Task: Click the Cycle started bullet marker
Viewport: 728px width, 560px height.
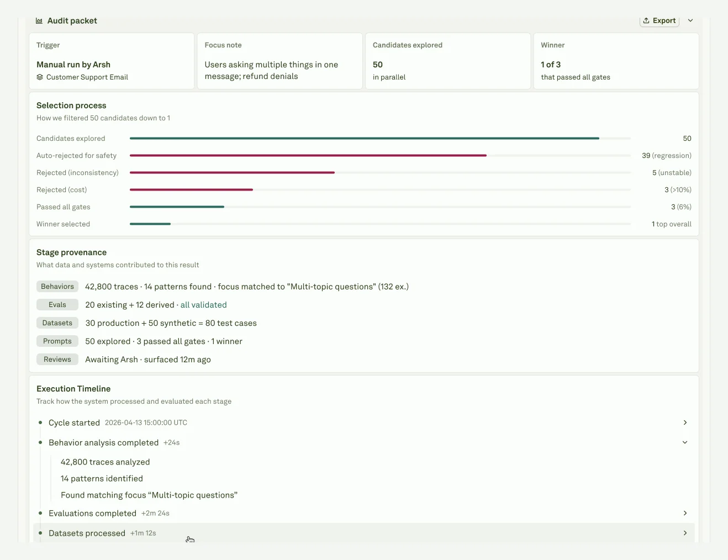Action: [x=40, y=422]
